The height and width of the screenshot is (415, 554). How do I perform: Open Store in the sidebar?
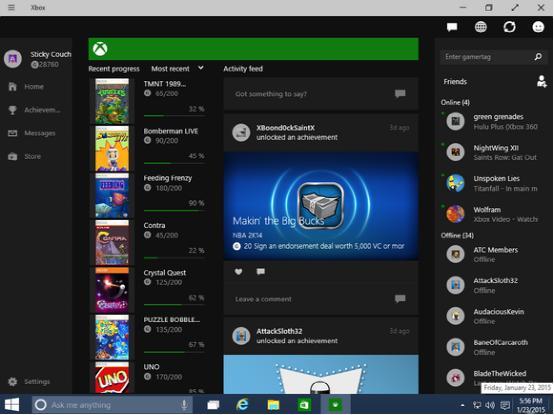click(24, 156)
